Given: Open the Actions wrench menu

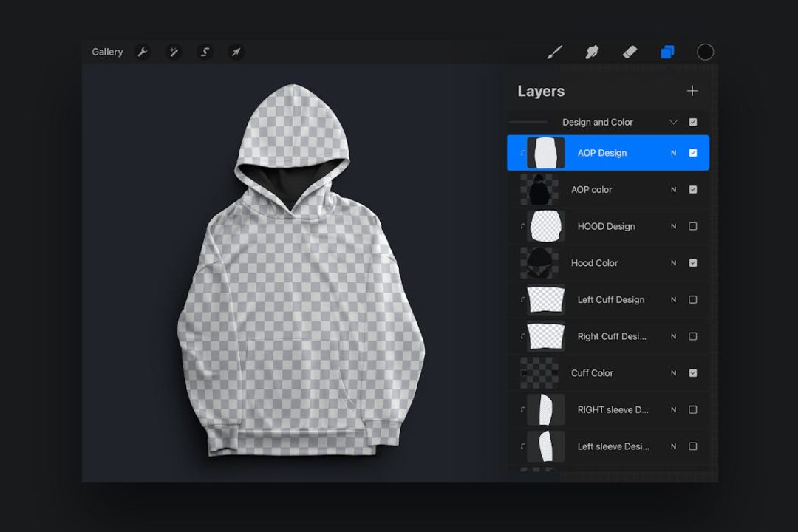Looking at the screenshot, I should (x=143, y=52).
